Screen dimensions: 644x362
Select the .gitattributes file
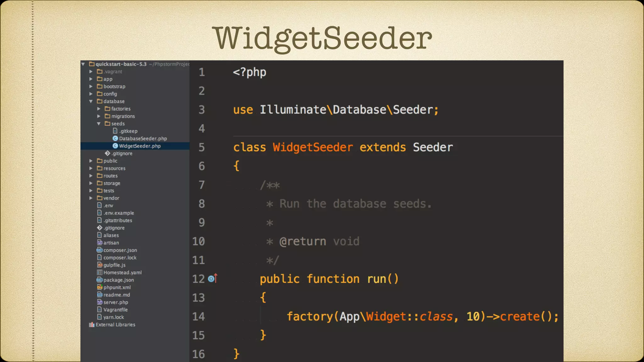(x=118, y=221)
